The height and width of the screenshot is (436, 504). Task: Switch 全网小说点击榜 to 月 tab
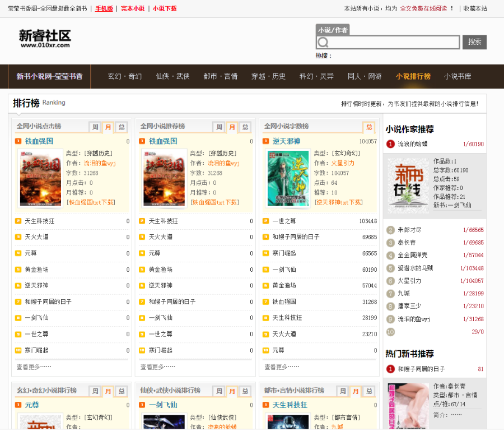pos(108,127)
